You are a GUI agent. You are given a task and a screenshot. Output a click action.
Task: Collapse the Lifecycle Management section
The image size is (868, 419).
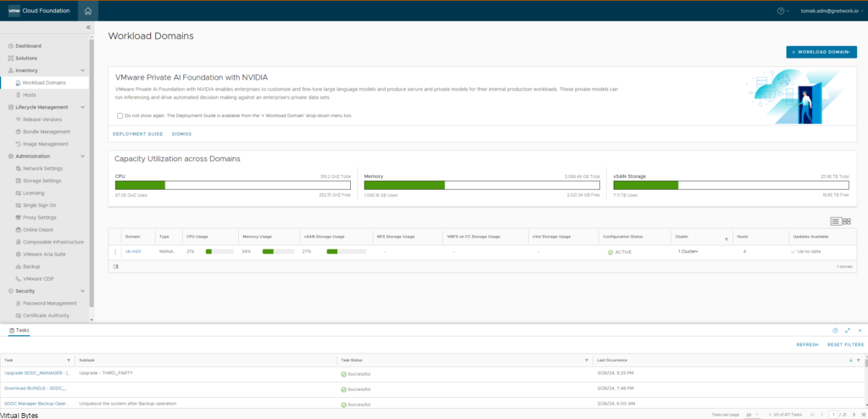click(x=82, y=107)
